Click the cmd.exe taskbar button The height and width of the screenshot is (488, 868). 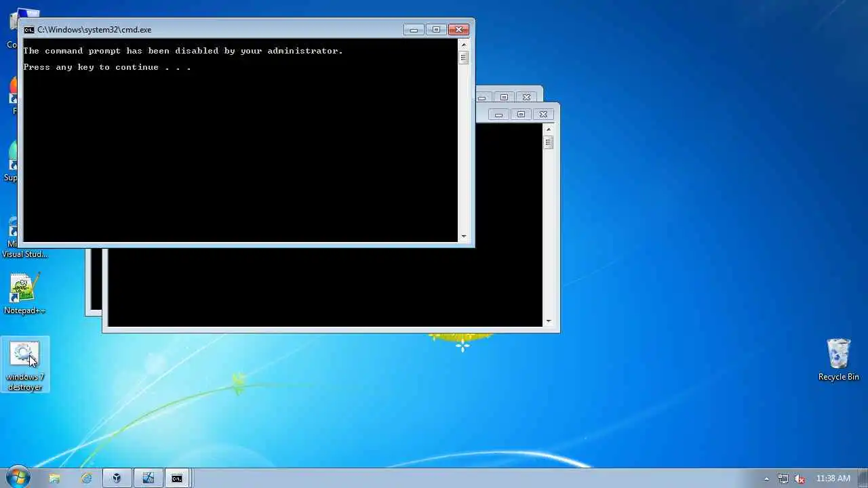pyautogui.click(x=177, y=478)
